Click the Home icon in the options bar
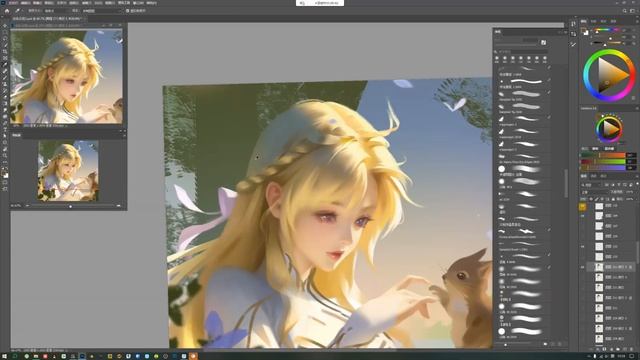640x360 pixels. 7,11
